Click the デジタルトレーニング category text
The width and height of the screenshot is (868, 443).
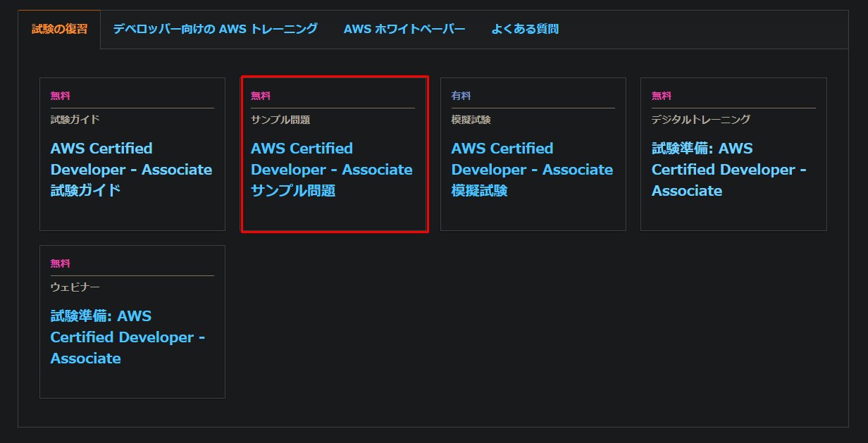[x=701, y=120]
